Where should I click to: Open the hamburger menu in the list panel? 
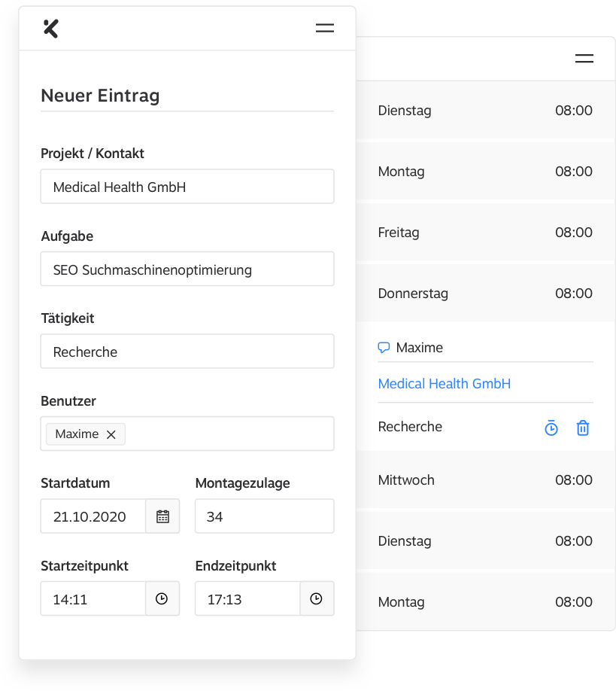[584, 59]
